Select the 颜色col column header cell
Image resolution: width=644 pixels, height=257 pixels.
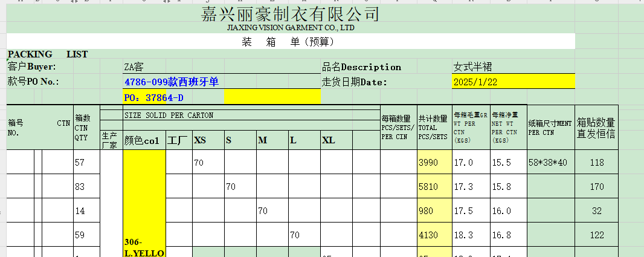(x=141, y=140)
